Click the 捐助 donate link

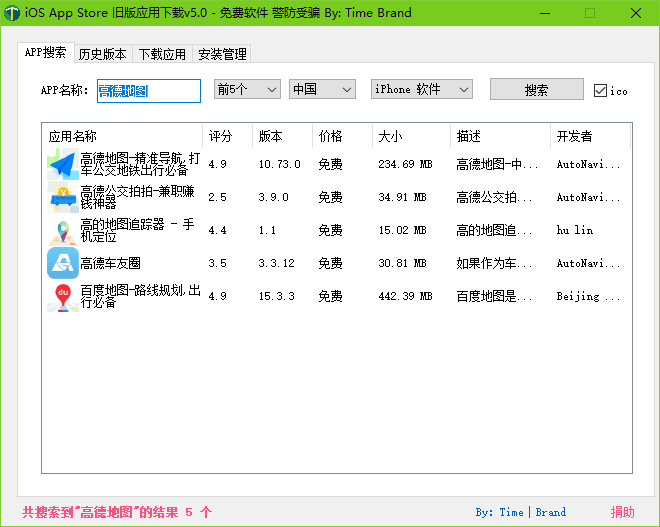tap(623, 512)
